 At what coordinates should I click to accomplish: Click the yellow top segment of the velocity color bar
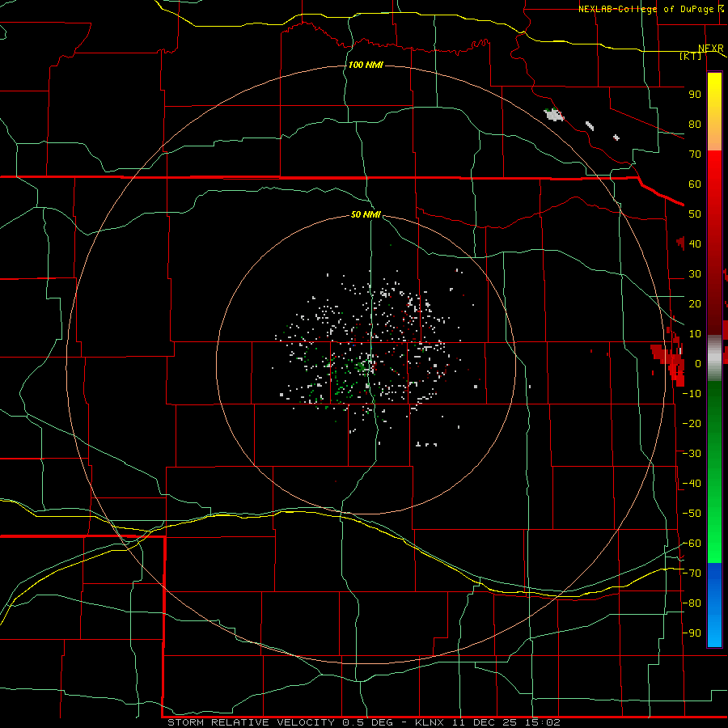[x=714, y=112]
